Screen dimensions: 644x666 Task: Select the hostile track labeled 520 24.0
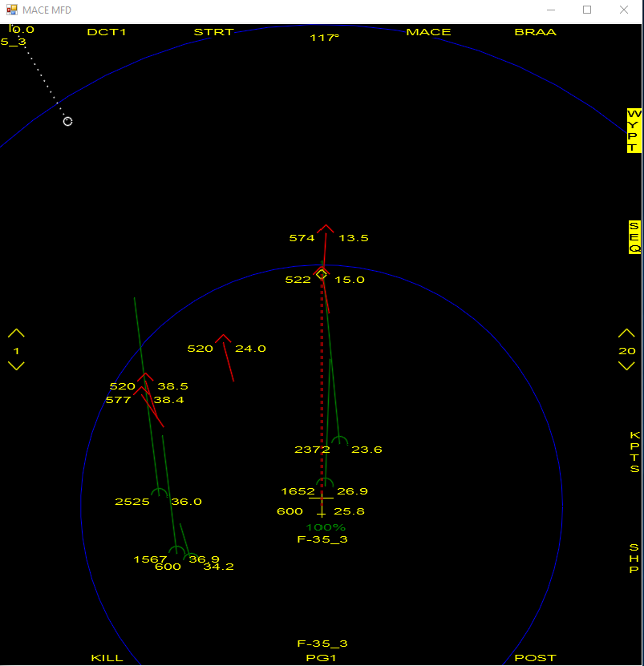pyautogui.click(x=223, y=339)
